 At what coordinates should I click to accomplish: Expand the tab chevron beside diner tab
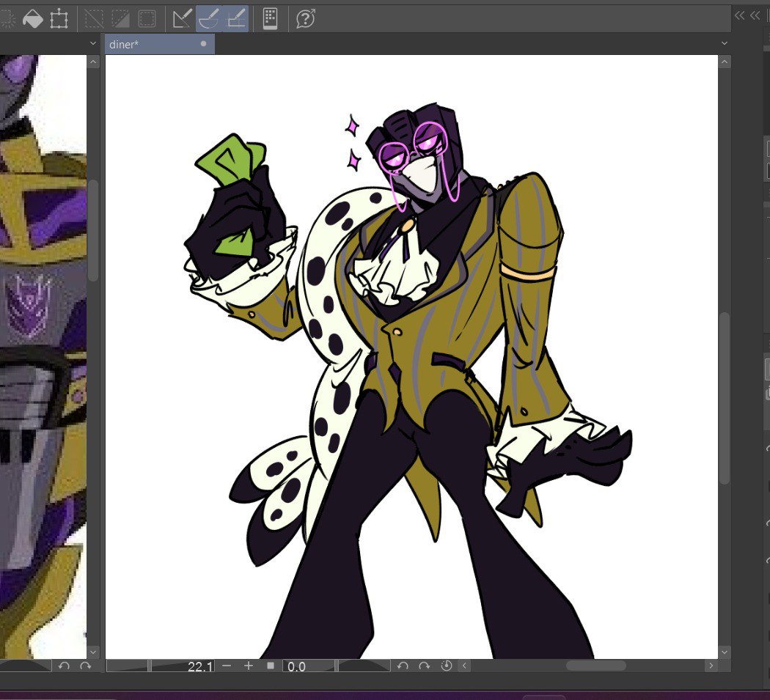pyautogui.click(x=93, y=43)
